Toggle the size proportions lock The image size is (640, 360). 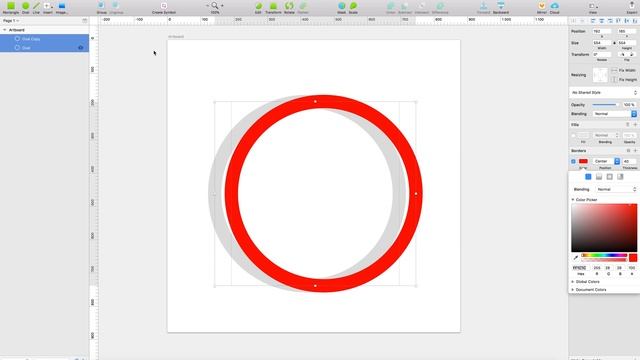[x=614, y=43]
